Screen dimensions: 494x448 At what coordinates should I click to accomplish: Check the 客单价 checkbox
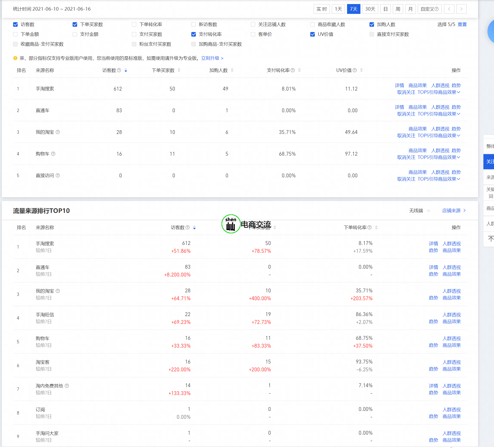pos(253,34)
